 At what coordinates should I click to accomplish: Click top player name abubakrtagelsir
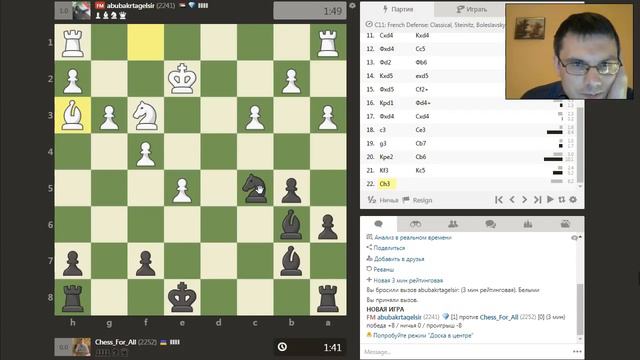pyautogui.click(x=130, y=6)
